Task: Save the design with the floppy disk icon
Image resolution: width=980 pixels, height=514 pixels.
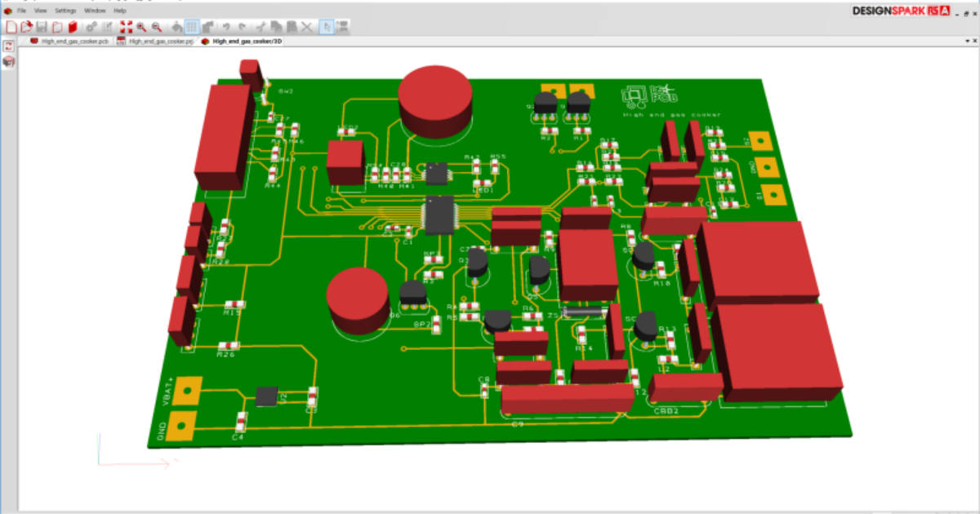Action: 42,27
